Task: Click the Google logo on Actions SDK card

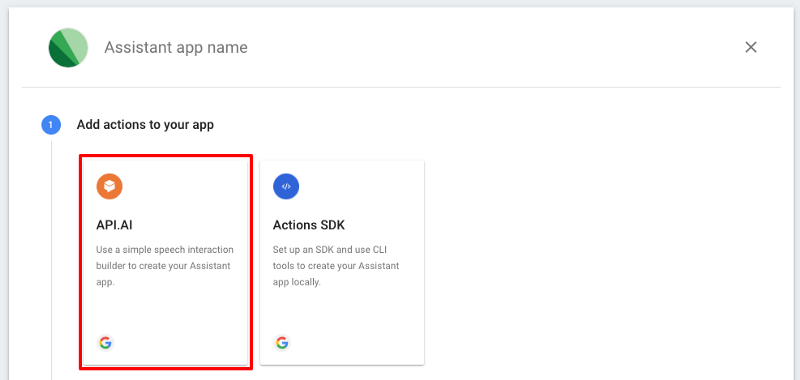Action: point(282,343)
